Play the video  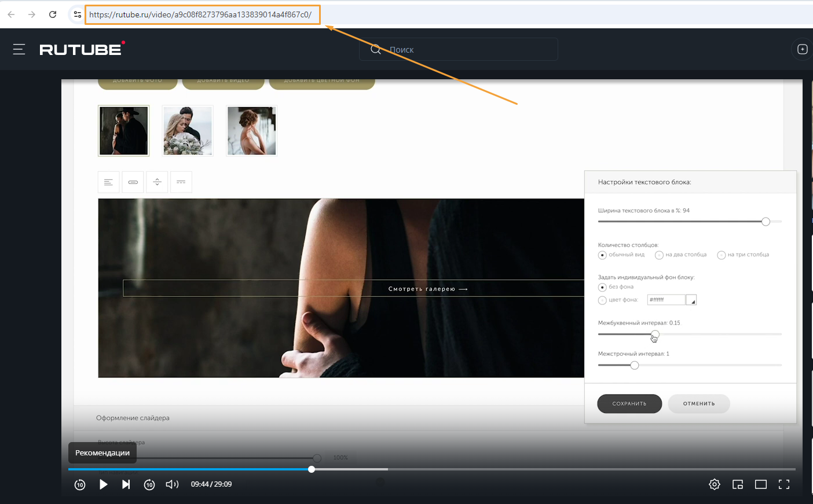click(103, 484)
